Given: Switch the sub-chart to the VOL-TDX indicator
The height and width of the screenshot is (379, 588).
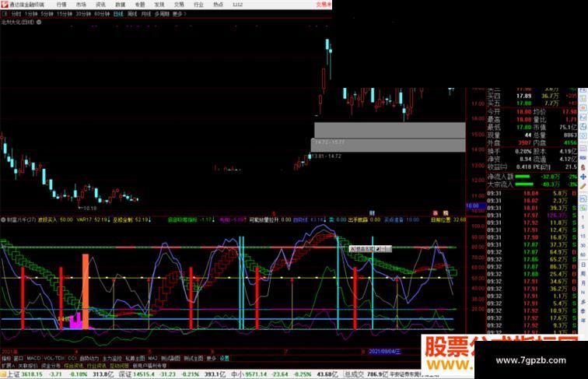Looking at the screenshot, I should [54, 358].
